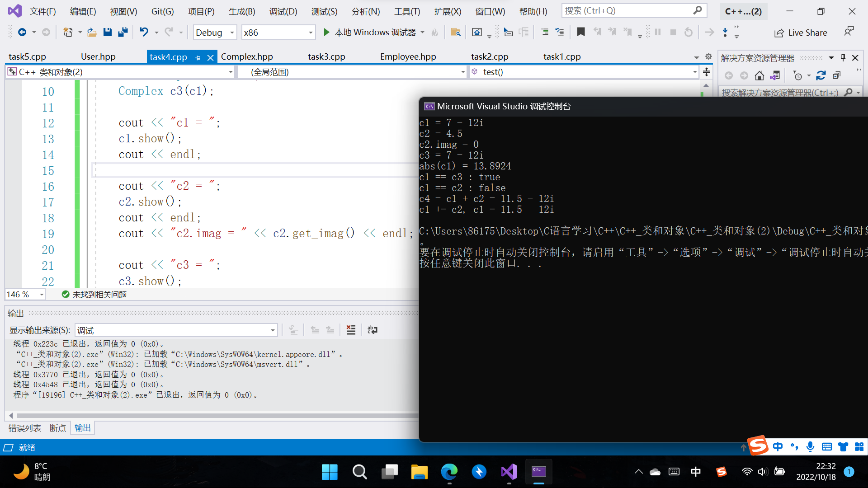
Task: Expand output source dropdown showing 调试
Action: click(273, 330)
